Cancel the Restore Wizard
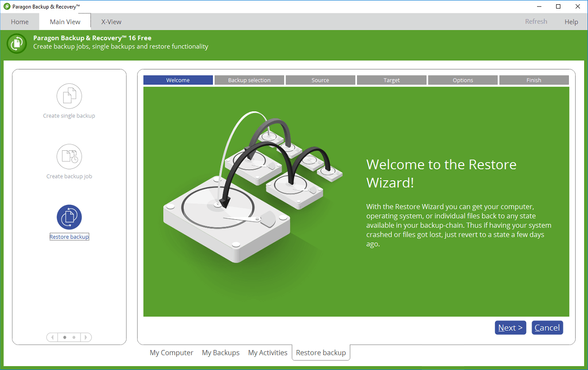588x370 pixels. pyautogui.click(x=547, y=328)
